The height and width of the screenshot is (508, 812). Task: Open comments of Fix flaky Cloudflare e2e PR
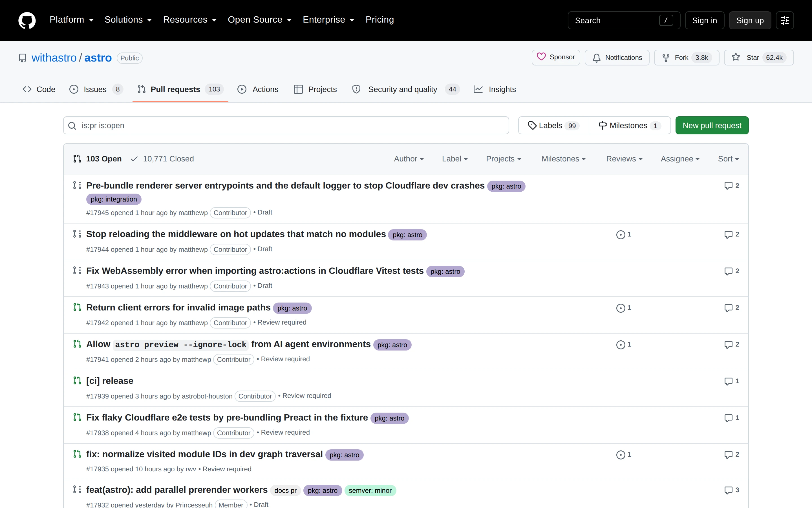pos(731,418)
